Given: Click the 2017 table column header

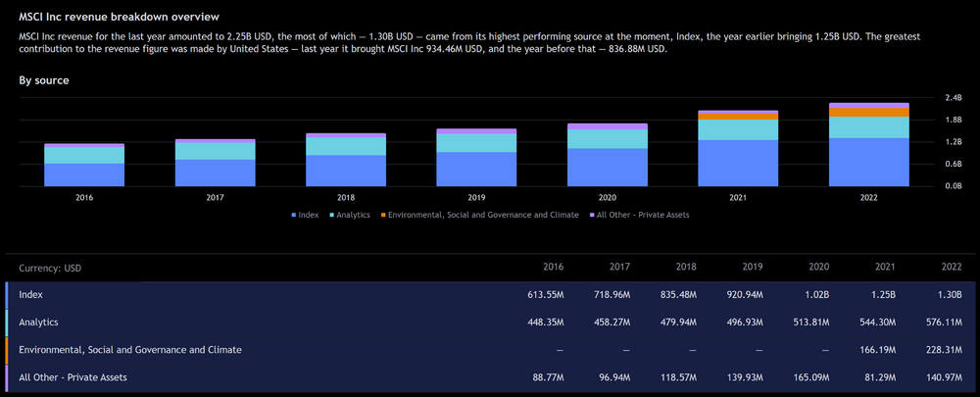Looking at the screenshot, I should click(620, 267).
